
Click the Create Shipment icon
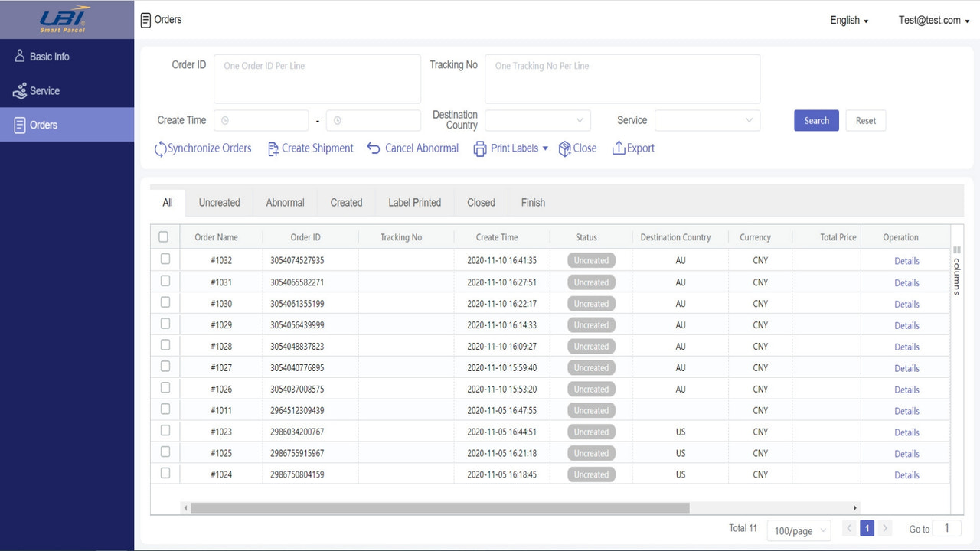[x=273, y=148]
